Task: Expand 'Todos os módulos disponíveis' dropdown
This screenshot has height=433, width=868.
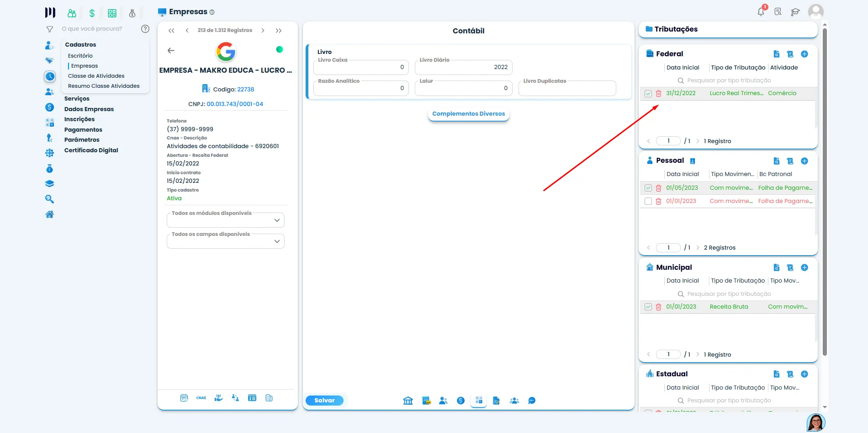Action: 226,220
